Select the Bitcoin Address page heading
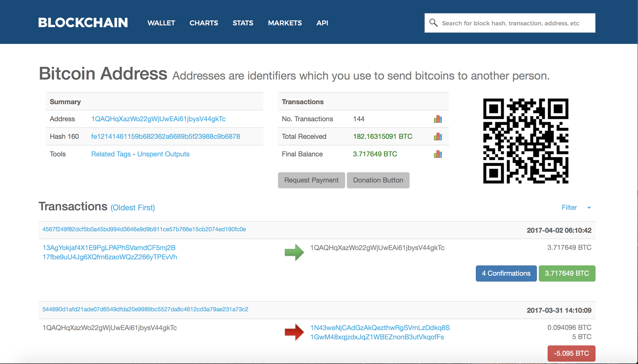Viewport: 638px width, 364px height. (x=103, y=73)
